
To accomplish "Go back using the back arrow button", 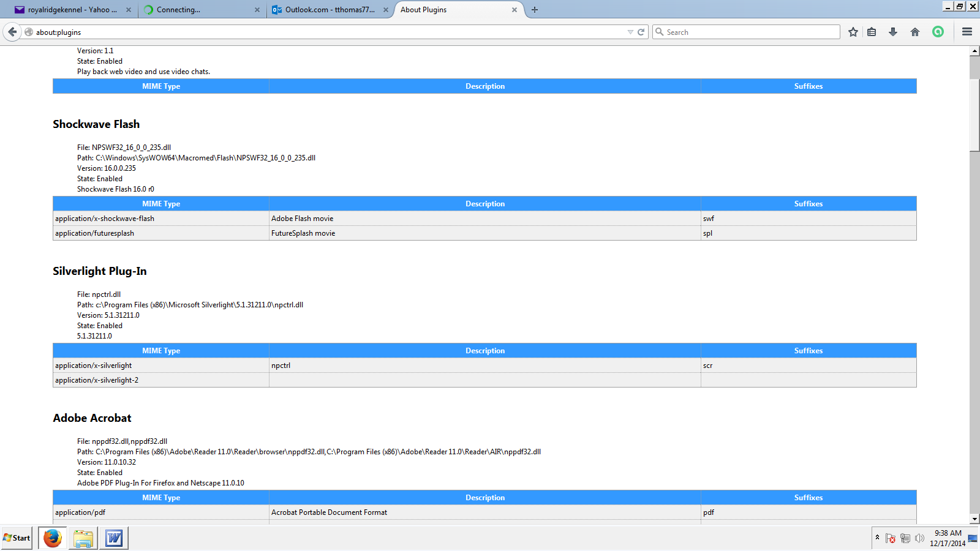I will (12, 32).
